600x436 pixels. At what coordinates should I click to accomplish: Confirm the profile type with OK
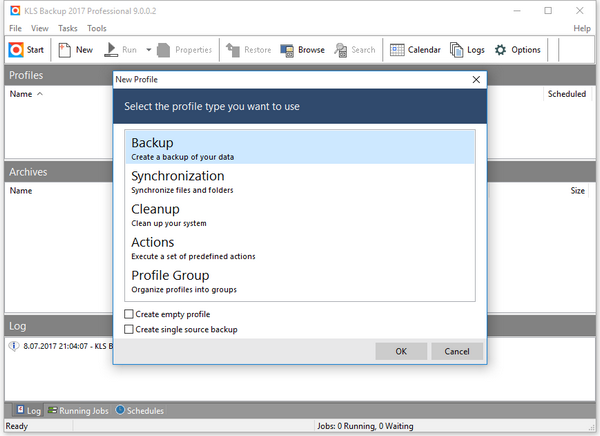coord(401,351)
